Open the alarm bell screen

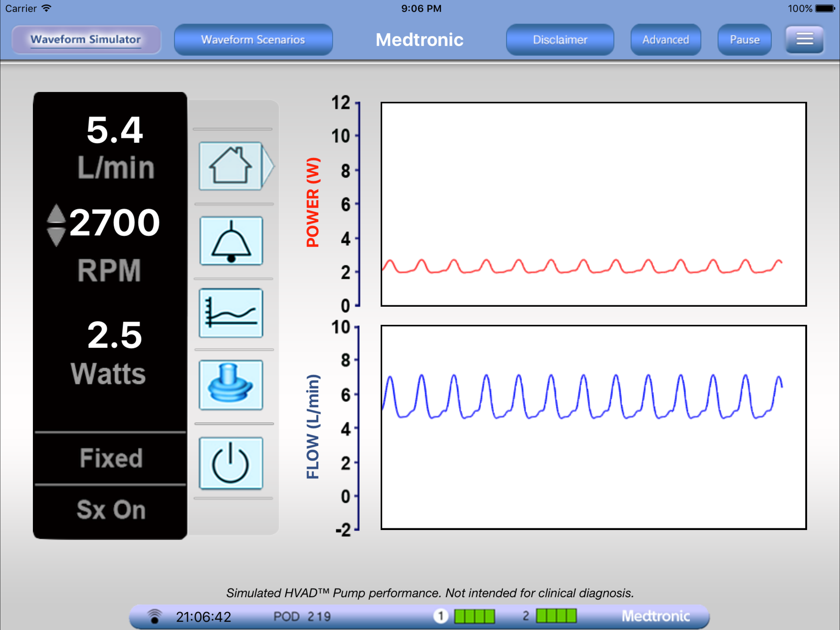tap(231, 241)
